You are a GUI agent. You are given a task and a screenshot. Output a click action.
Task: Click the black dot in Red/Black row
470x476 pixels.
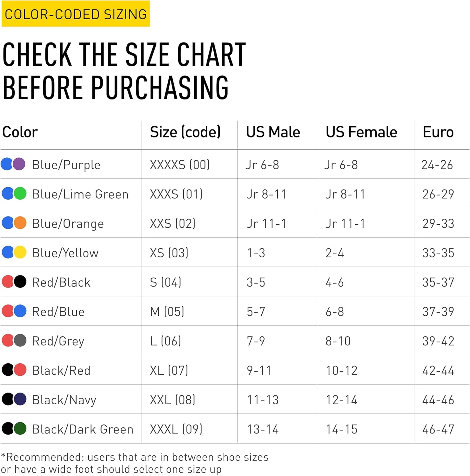tap(20, 282)
